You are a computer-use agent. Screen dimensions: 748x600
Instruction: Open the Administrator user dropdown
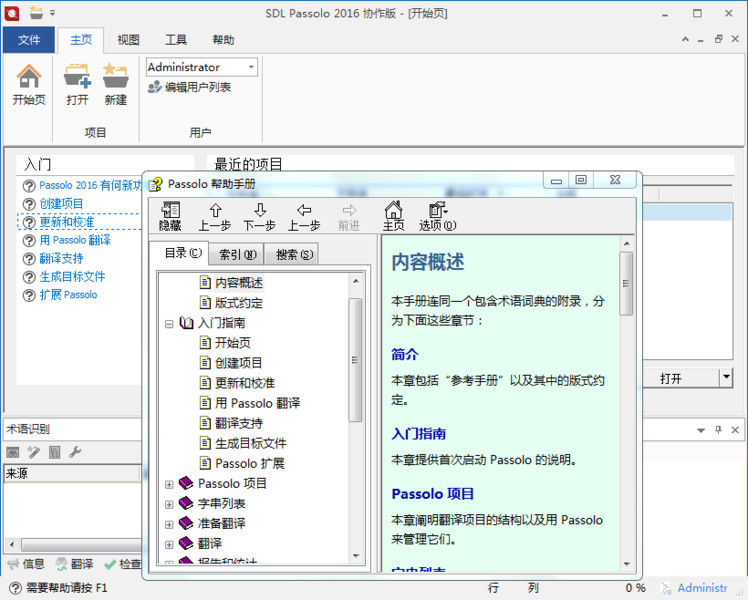point(251,67)
